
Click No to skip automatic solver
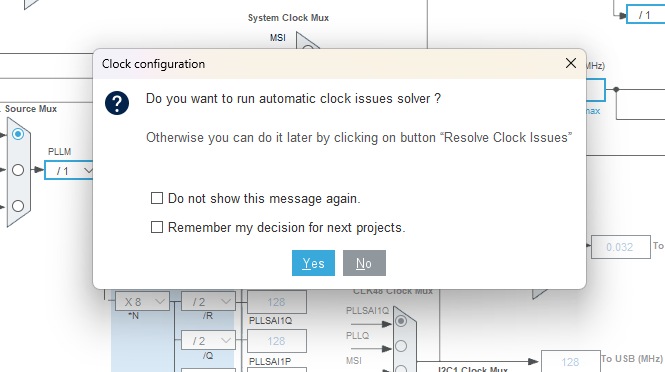pyautogui.click(x=364, y=263)
